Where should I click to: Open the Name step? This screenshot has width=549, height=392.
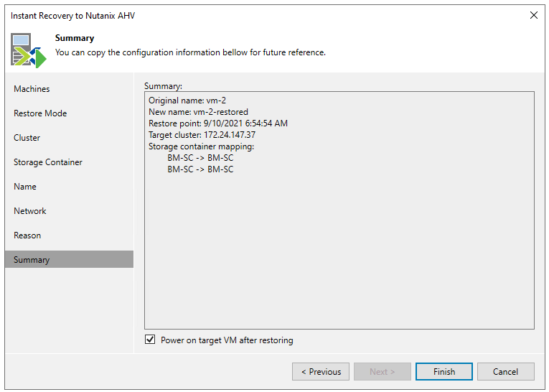pos(25,187)
